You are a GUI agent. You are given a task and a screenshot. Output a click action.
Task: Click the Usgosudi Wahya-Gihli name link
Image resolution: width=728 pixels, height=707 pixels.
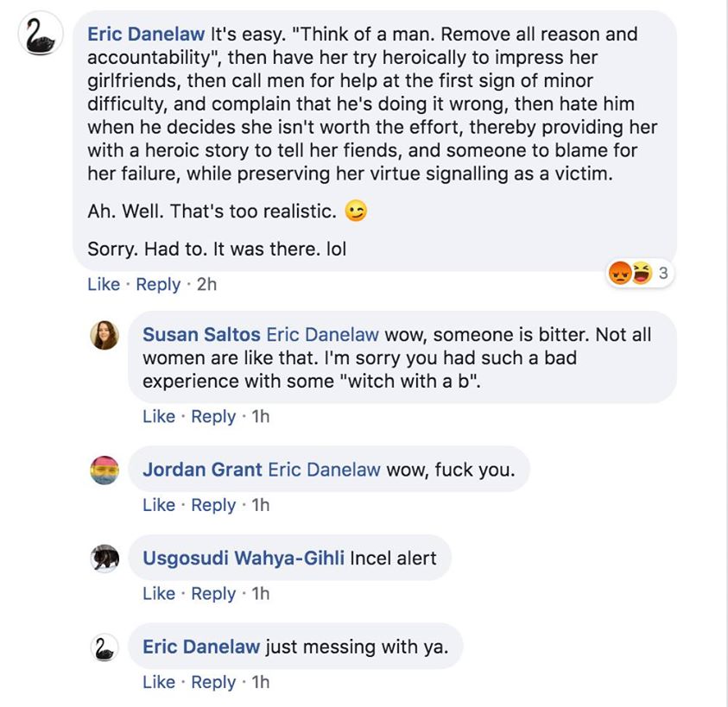point(243,559)
